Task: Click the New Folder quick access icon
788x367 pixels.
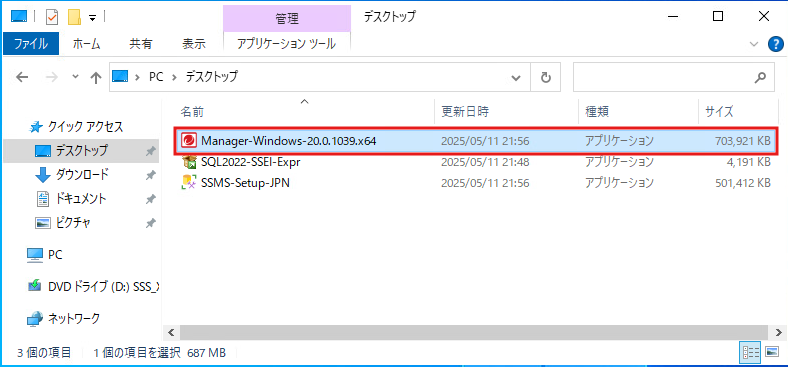Action: point(74,17)
